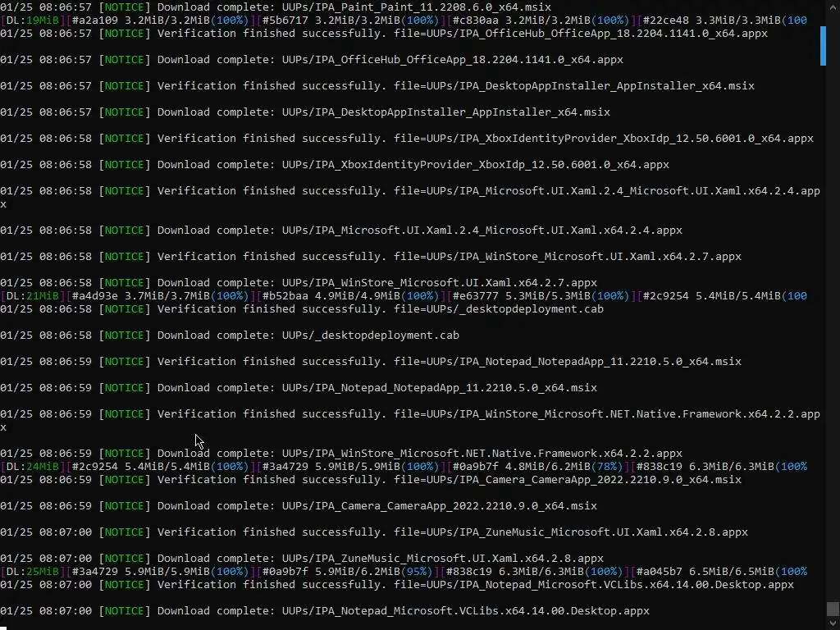Click the scroll-down arrow of the terminal scrollbar
This screenshot has width=840, height=630.
pyautogui.click(x=833, y=623)
